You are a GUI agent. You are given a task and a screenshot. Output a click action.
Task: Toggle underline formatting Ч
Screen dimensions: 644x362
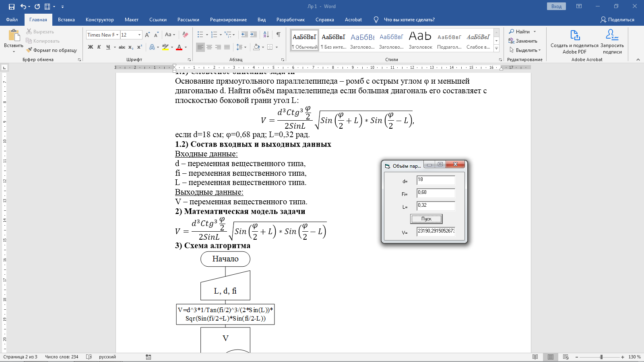point(108,47)
